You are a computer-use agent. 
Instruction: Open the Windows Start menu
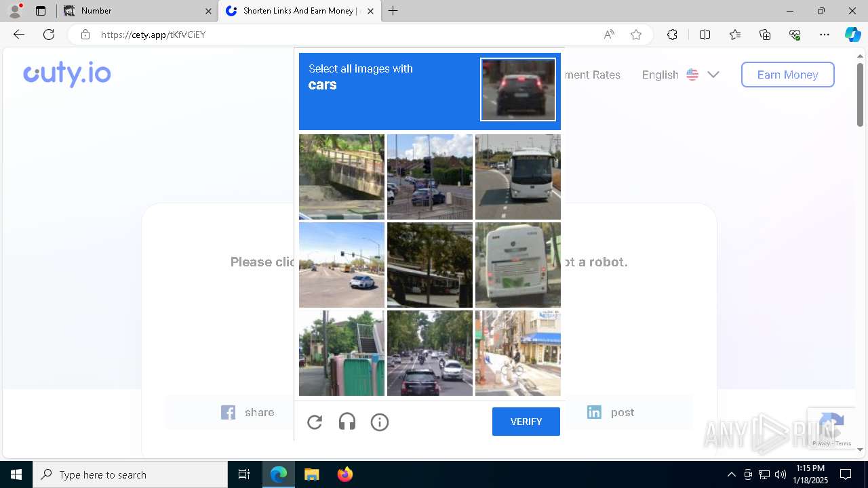tap(16, 474)
